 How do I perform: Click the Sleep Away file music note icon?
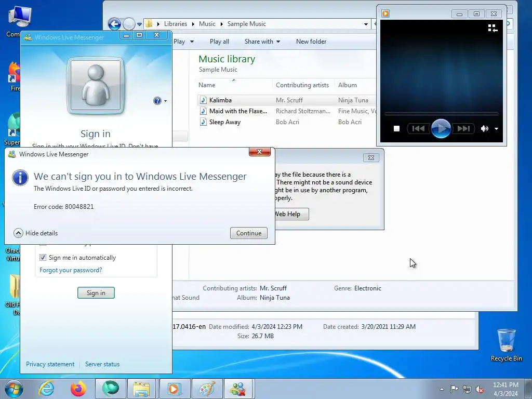(x=203, y=122)
